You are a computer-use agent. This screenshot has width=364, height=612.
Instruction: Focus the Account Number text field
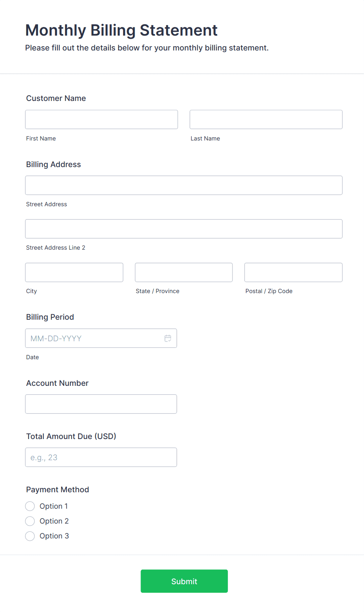pos(101,404)
